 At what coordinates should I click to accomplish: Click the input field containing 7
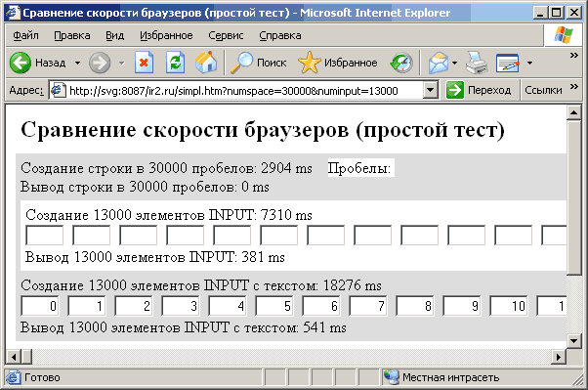click(x=368, y=306)
